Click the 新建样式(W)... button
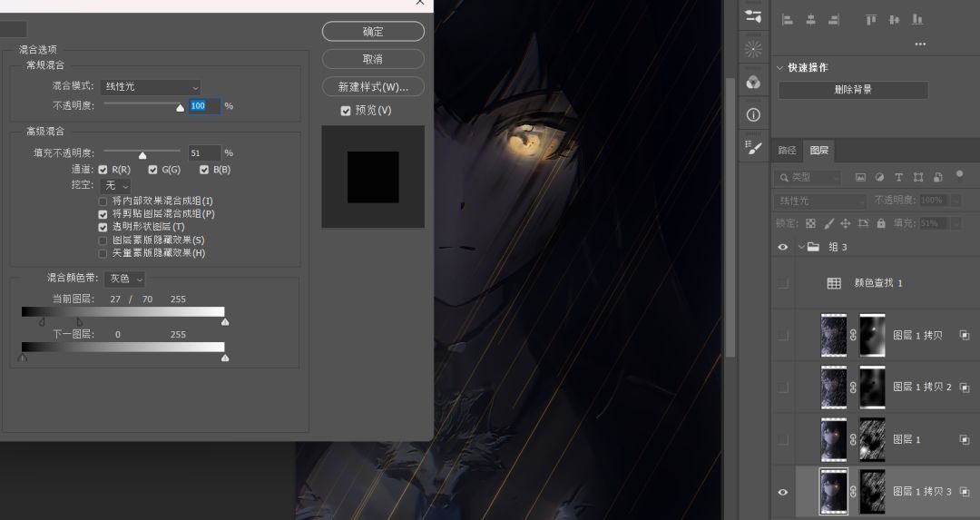980x520 pixels. 373,87
